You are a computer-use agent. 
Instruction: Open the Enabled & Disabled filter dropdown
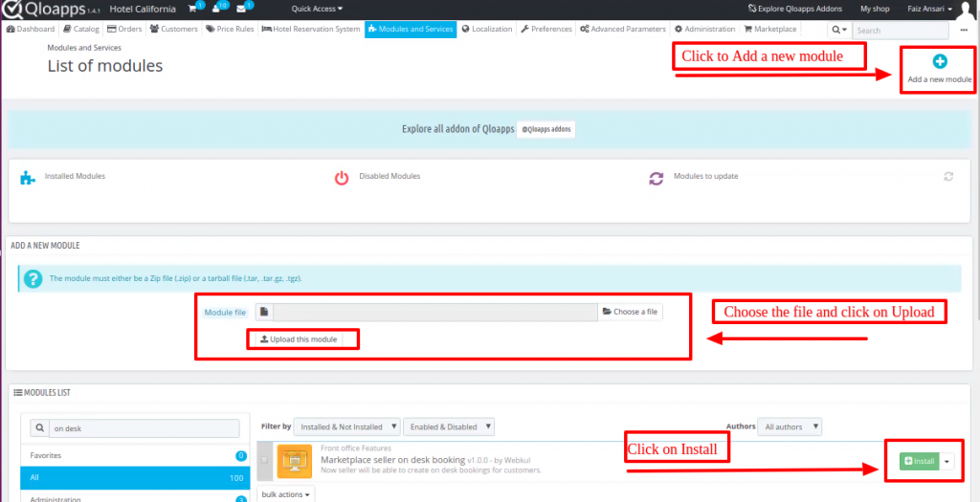coord(449,427)
